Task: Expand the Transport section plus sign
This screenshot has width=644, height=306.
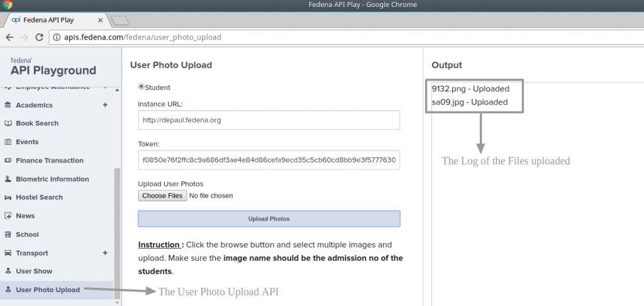Action: [105, 253]
